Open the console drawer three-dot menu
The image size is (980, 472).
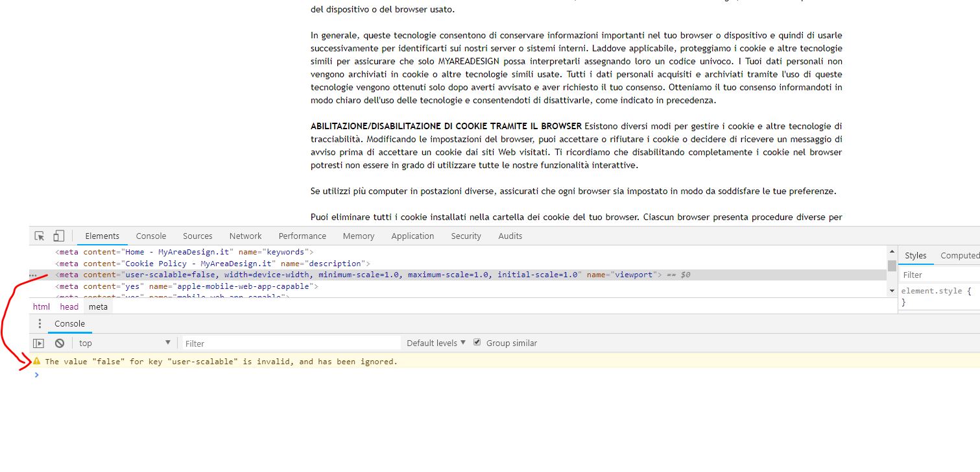tap(40, 323)
